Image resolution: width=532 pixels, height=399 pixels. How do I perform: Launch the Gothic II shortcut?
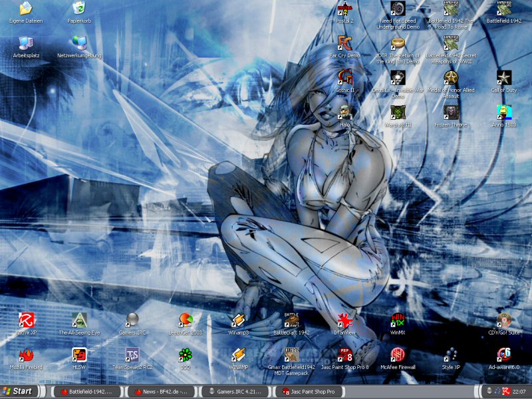pos(344,78)
